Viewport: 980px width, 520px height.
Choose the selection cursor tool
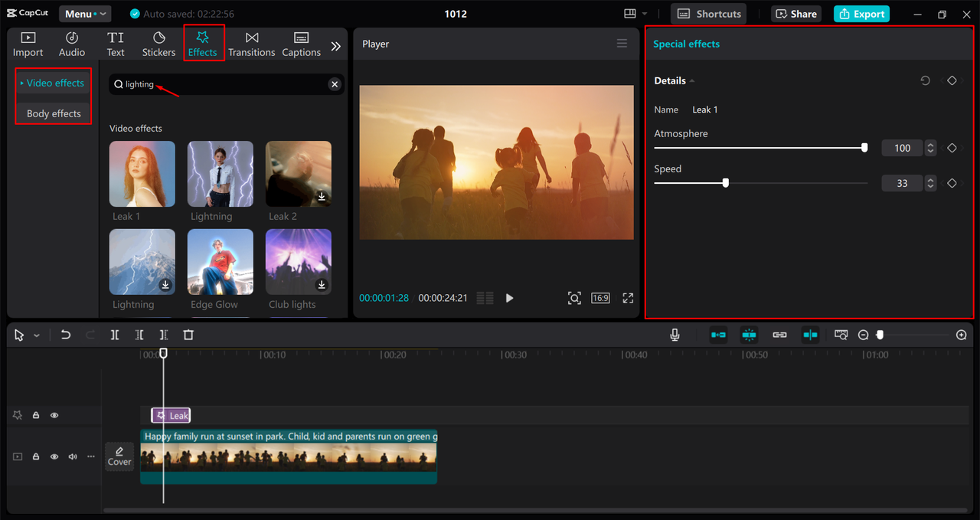(19, 335)
